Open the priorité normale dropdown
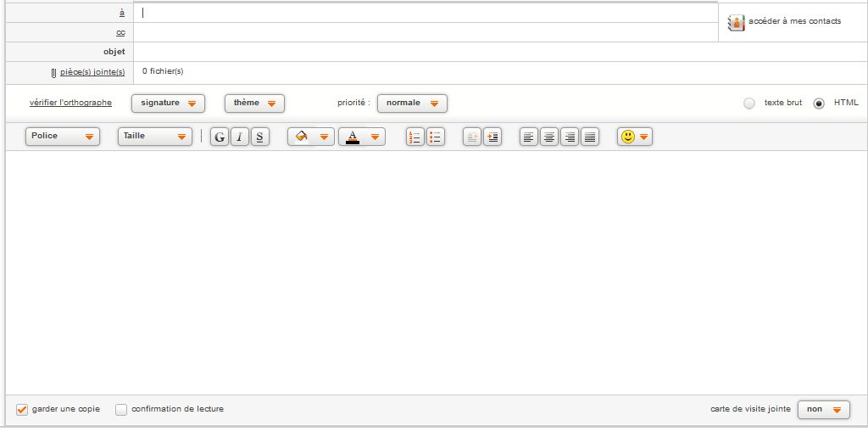 click(x=413, y=104)
